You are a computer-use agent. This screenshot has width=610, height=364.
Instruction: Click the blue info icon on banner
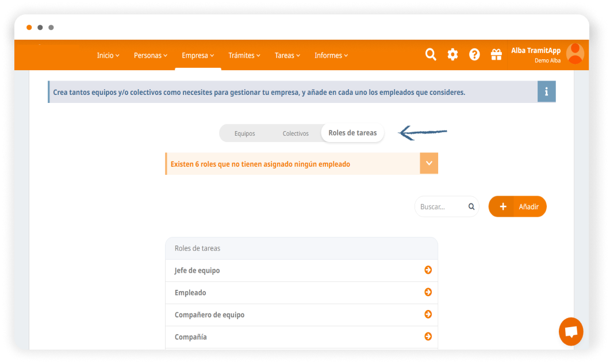(x=546, y=91)
